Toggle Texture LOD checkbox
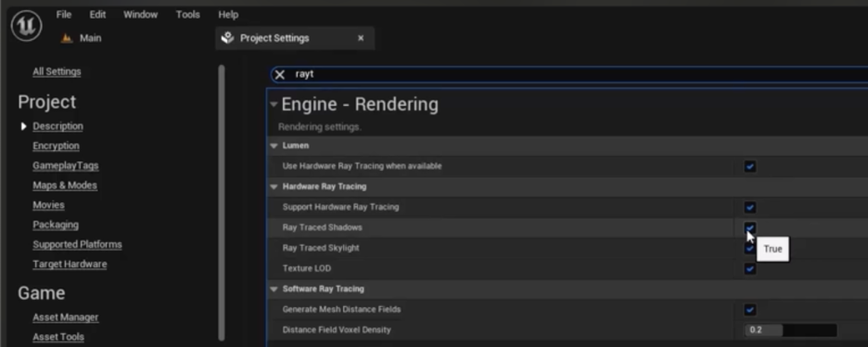The image size is (868, 347). (x=749, y=269)
